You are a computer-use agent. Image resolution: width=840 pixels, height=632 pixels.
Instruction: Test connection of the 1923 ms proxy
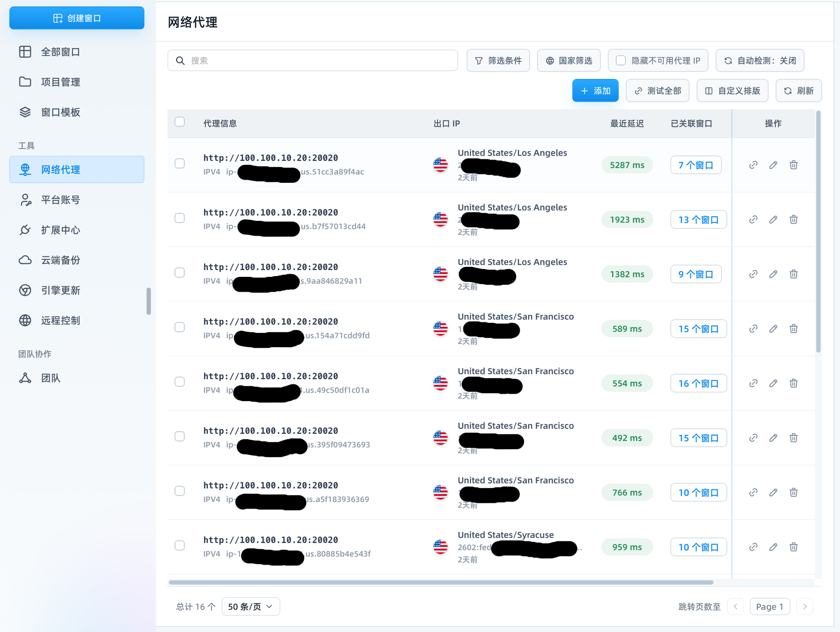click(x=753, y=220)
